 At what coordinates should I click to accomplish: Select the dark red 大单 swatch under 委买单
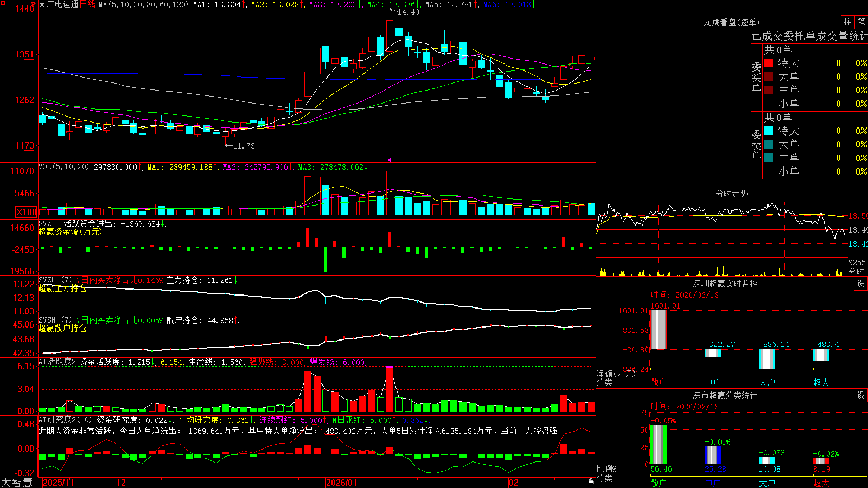pos(768,76)
